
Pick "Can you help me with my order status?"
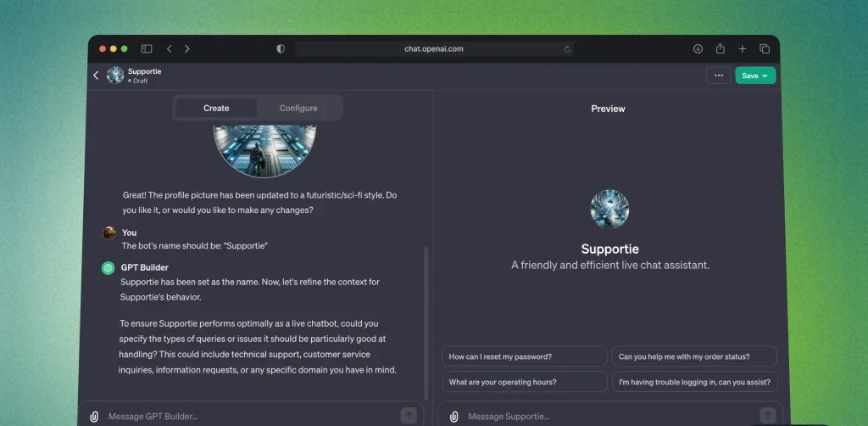click(693, 356)
